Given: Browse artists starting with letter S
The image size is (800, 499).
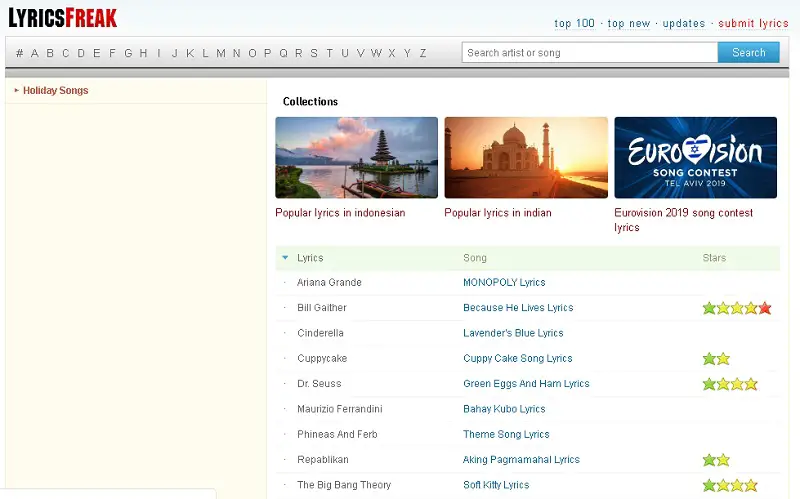Looking at the screenshot, I should (314, 53).
